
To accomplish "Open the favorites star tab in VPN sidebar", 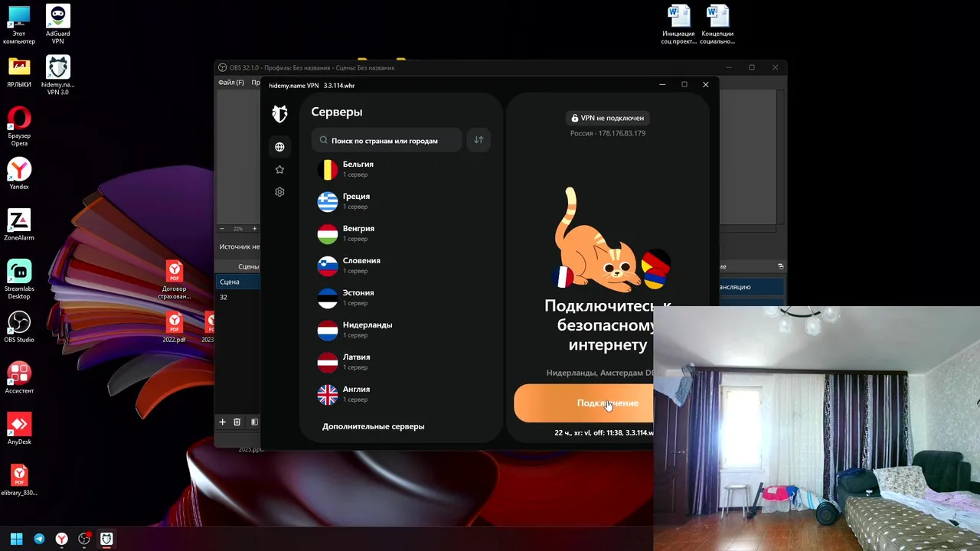I will click(279, 169).
